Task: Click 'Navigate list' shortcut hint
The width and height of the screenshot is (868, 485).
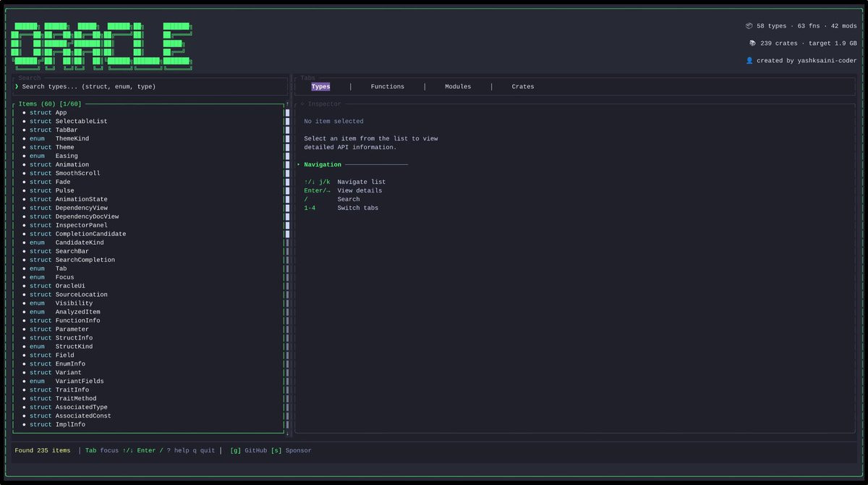Action: (361, 182)
